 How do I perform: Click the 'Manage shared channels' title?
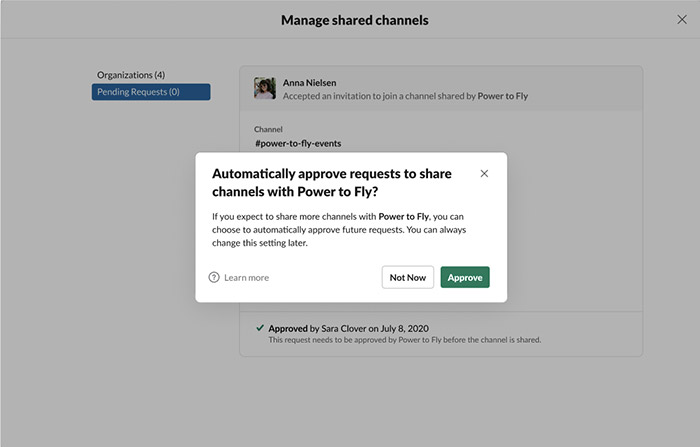pyautogui.click(x=355, y=20)
